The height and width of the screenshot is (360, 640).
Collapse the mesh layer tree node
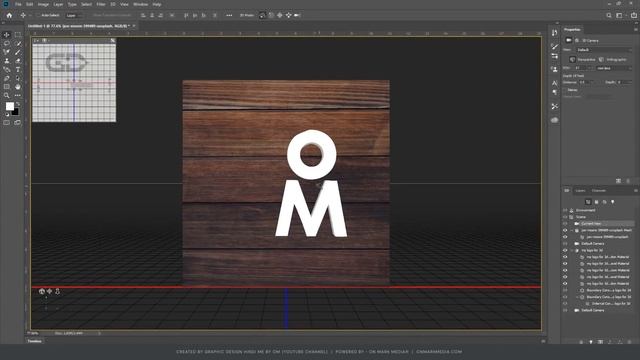pyautogui.click(x=572, y=230)
